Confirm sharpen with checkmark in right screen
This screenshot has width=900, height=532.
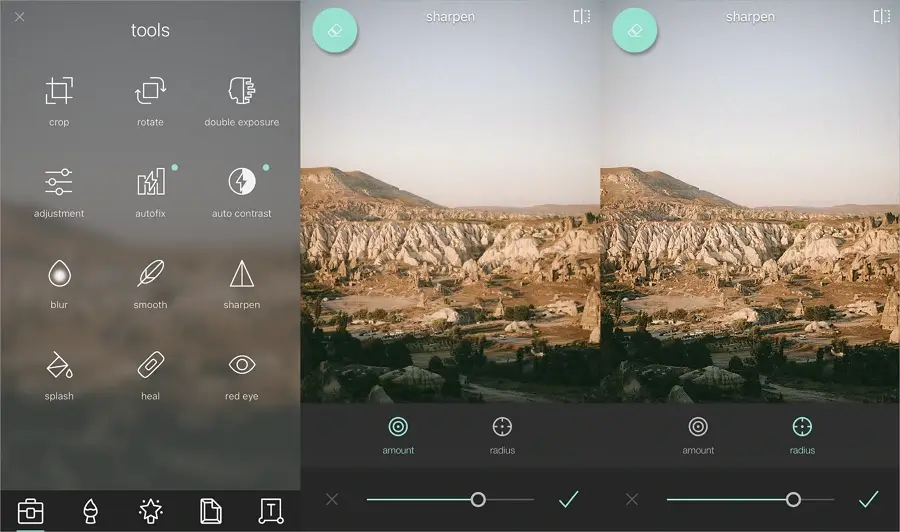(868, 499)
